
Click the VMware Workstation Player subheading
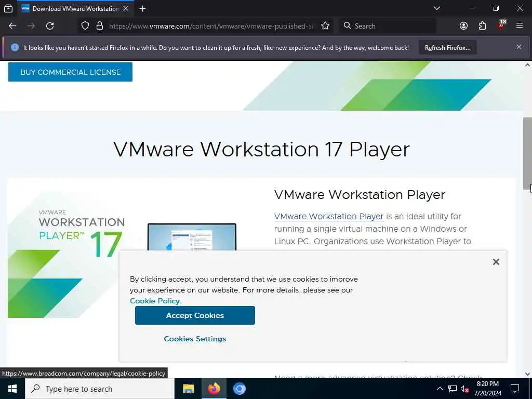(360, 195)
